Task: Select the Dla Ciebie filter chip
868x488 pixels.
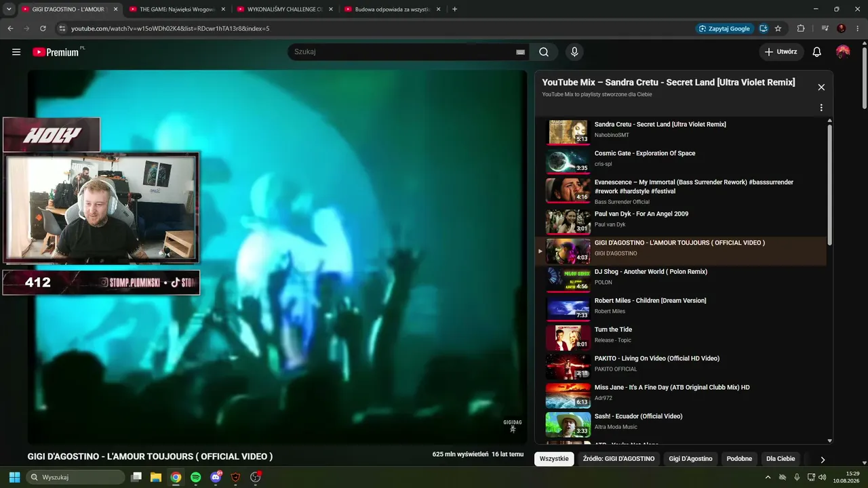Action: click(x=781, y=459)
